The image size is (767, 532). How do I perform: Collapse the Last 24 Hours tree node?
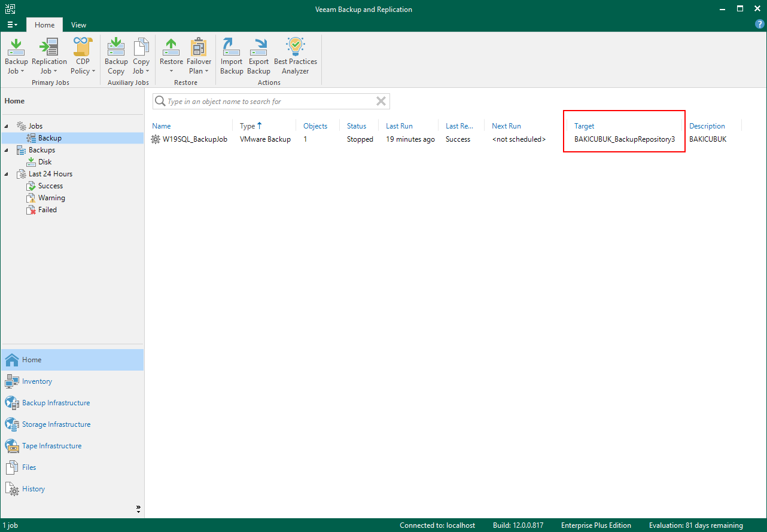7,174
